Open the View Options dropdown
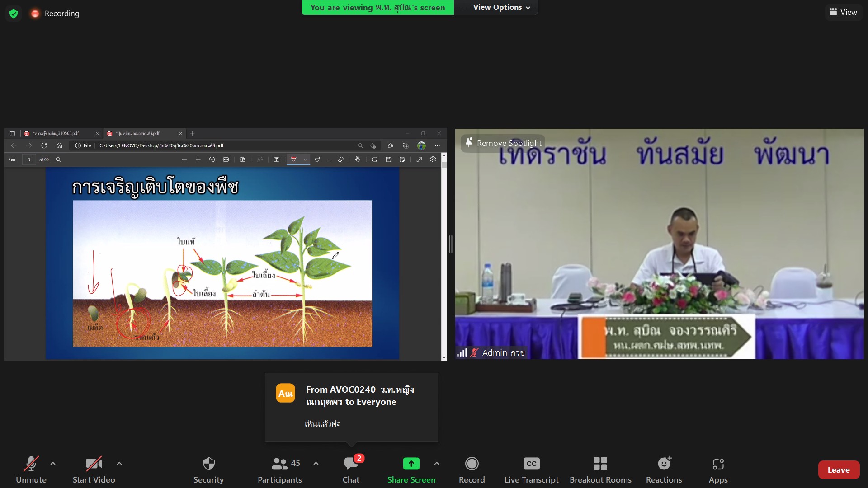Viewport: 868px width, 488px height. click(x=501, y=7)
